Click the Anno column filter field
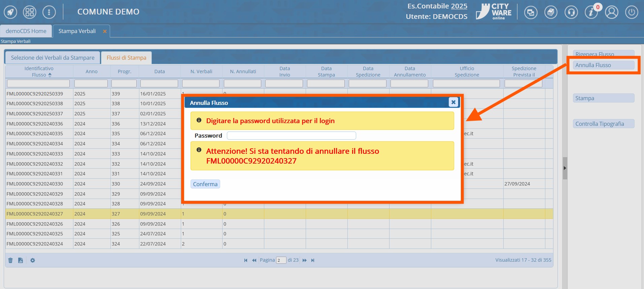The image size is (644, 289). (x=91, y=83)
